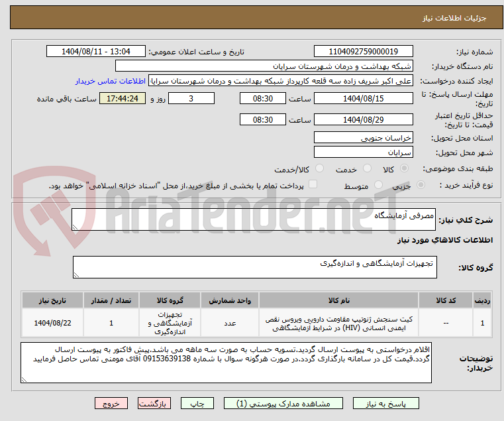Click the 'بازگشت' back button
Viewport: 504px width, 421px height.
pos(154,403)
